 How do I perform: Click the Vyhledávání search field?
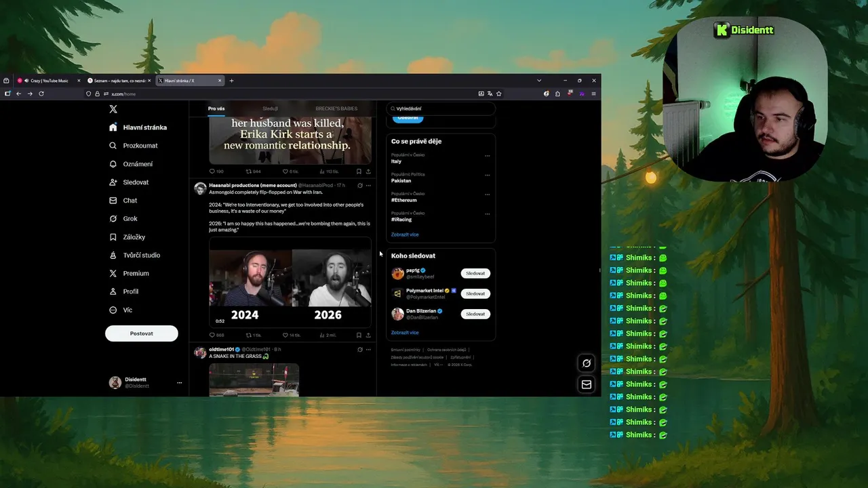click(441, 108)
